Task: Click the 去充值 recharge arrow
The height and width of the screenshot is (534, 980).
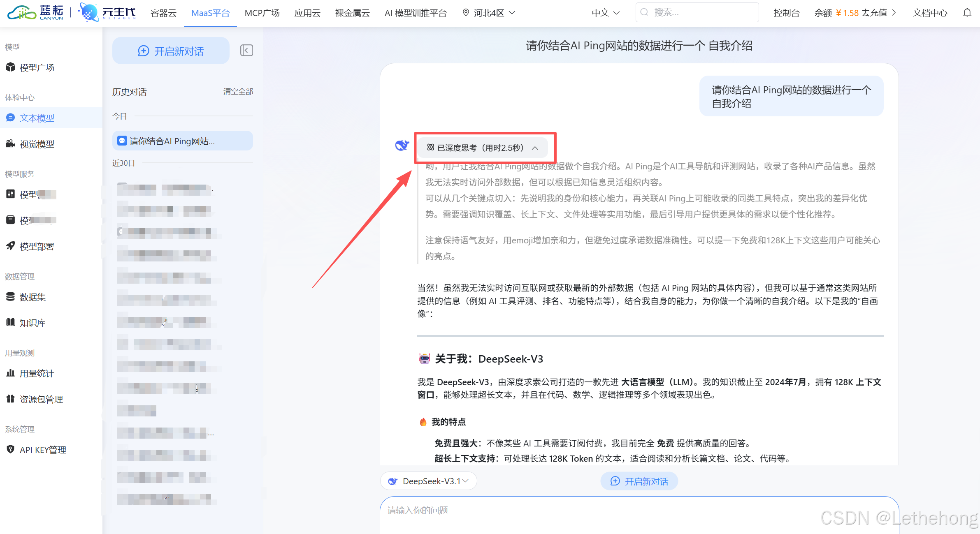Action: tap(894, 13)
